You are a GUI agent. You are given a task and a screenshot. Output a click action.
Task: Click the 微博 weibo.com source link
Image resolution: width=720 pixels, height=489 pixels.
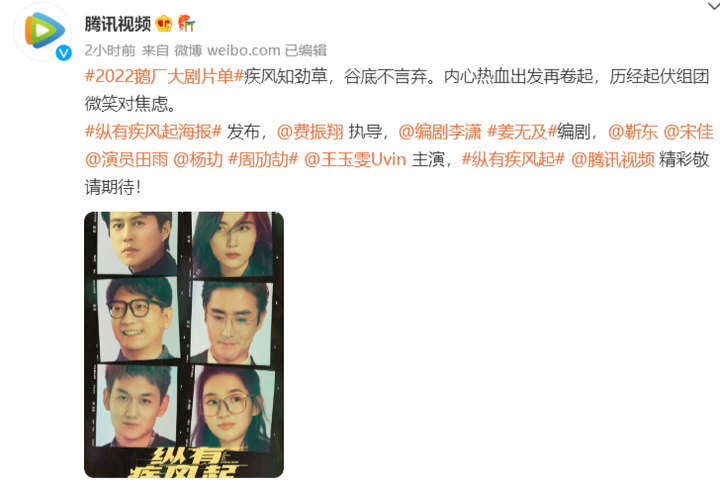tap(227, 50)
